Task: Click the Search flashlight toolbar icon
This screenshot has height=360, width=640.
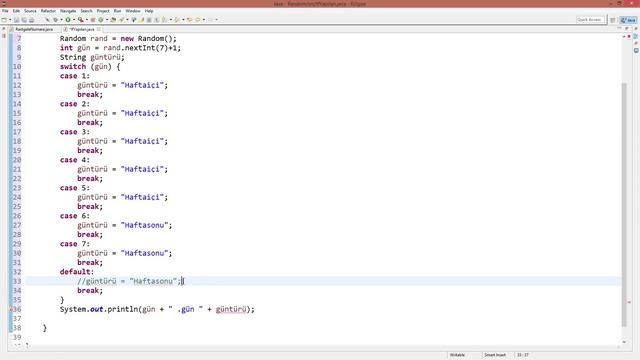Action: click(x=122, y=20)
